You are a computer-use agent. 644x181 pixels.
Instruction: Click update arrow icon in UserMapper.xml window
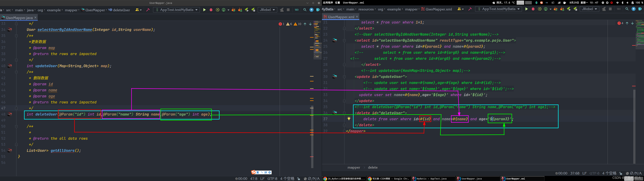(x=633, y=9)
